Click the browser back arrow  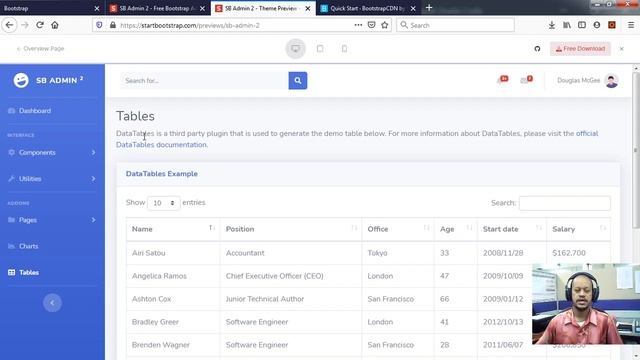(9, 25)
